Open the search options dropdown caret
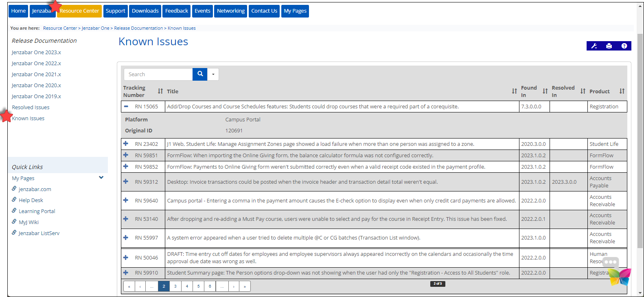Image resolution: width=644 pixels, height=297 pixels. (x=213, y=74)
